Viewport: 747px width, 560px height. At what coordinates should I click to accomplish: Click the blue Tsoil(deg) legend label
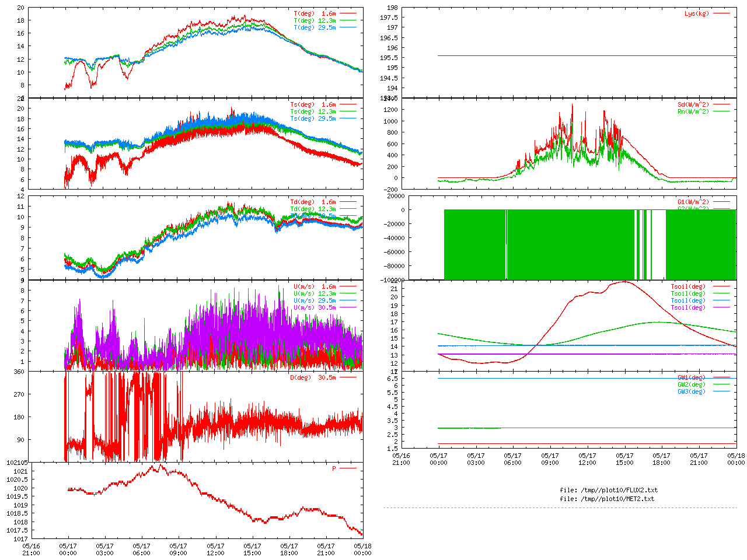coord(688,300)
